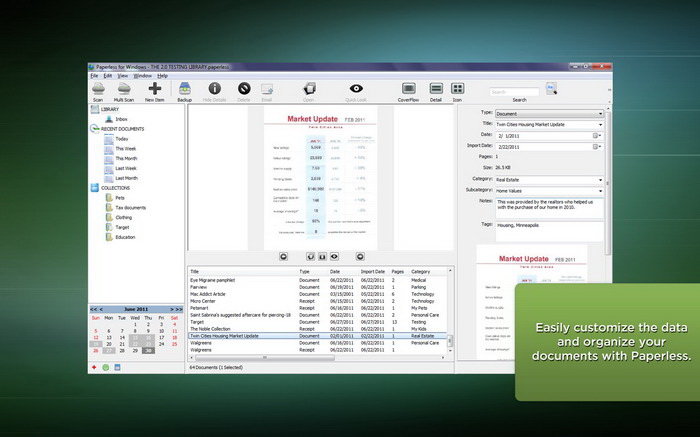This screenshot has height=437, width=700.
Task: Open the Type dropdown showing Document
Action: [x=549, y=114]
